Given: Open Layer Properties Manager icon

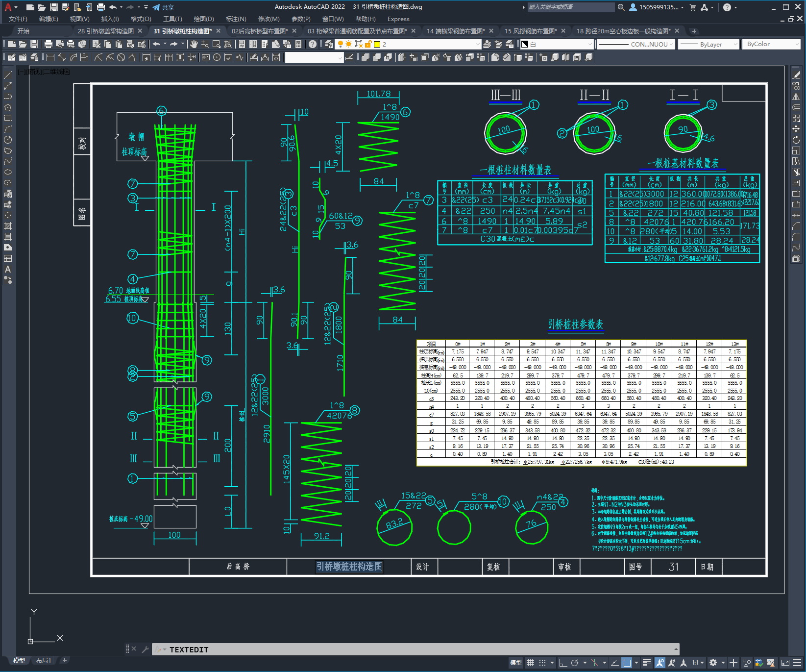Looking at the screenshot, I should 329,44.
